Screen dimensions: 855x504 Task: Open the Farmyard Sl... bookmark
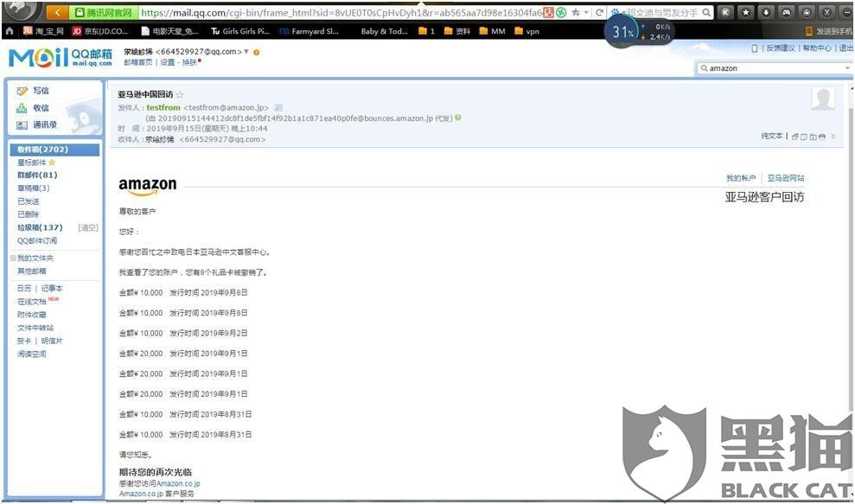(x=309, y=32)
